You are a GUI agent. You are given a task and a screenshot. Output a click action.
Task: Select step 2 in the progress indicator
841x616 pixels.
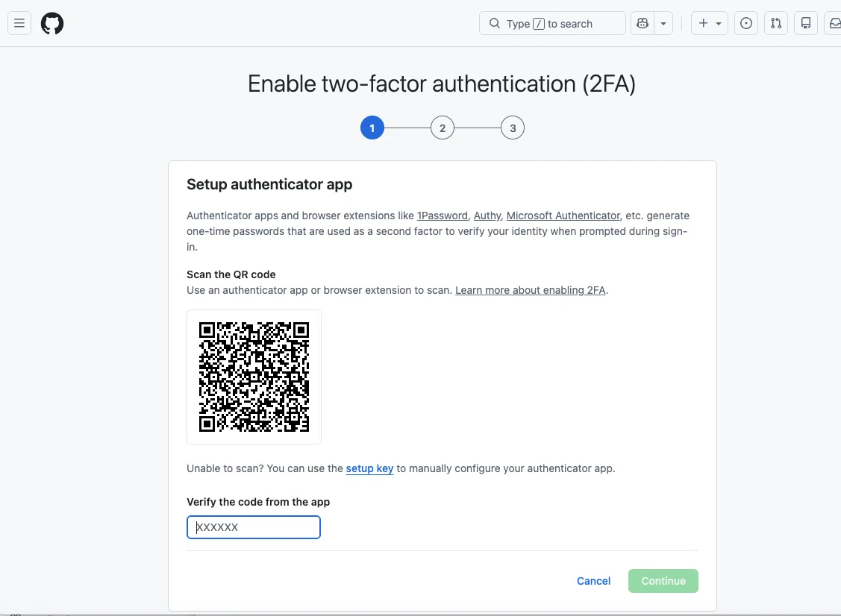[443, 128]
